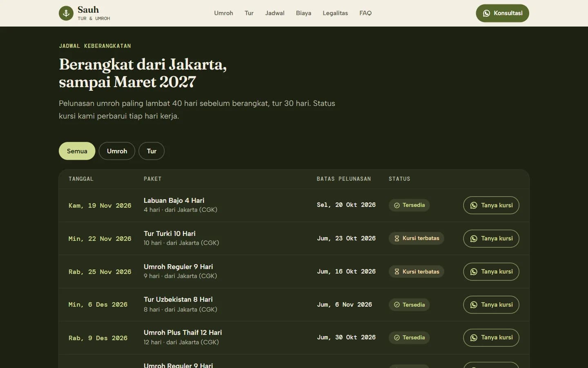Open the FAQ navigation link

click(x=365, y=13)
